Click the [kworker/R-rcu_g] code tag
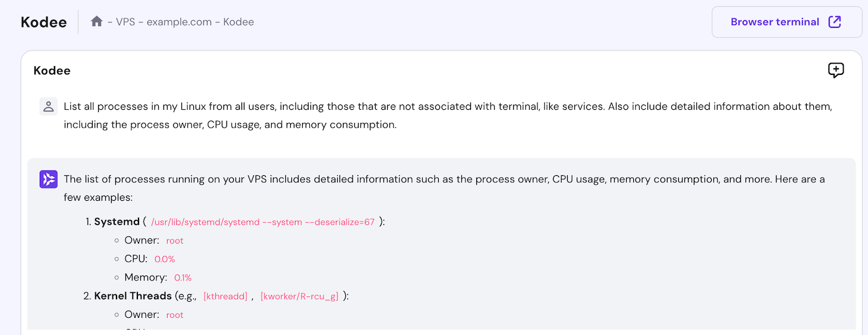This screenshot has width=868, height=335. click(x=299, y=296)
